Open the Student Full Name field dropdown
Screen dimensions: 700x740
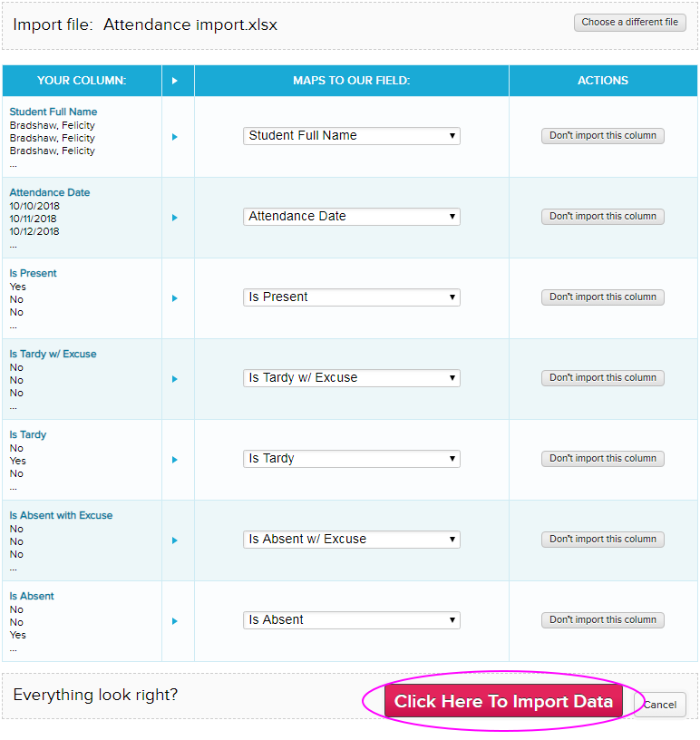click(352, 136)
